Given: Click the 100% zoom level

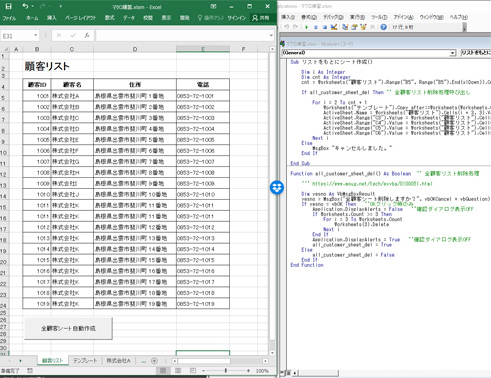Looking at the screenshot, I should click(262, 371).
